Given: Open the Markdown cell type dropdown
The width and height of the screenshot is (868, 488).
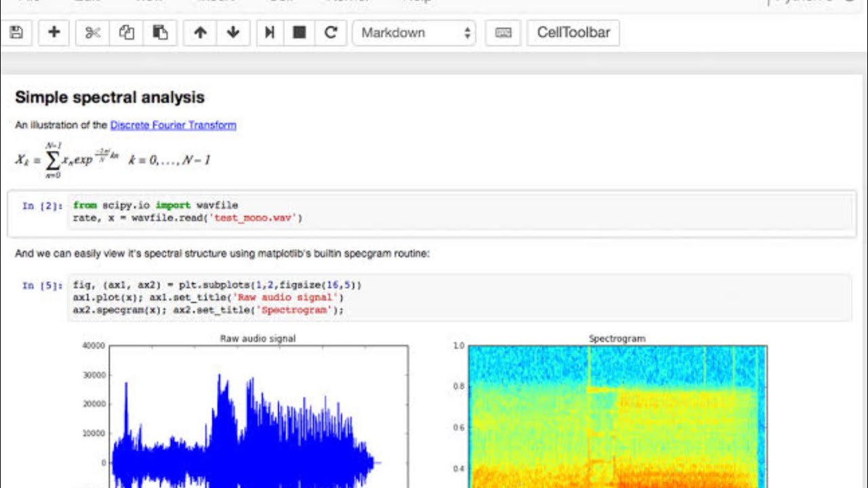Looking at the screenshot, I should coord(414,33).
